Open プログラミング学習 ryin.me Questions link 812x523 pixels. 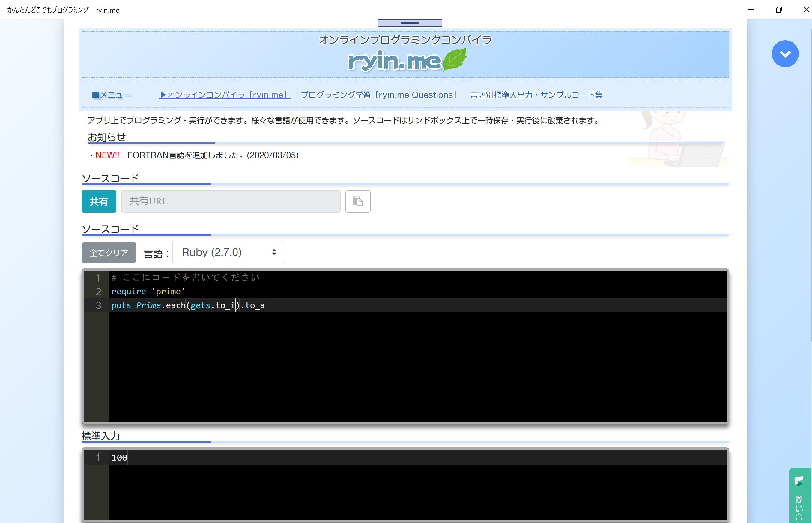pos(379,95)
